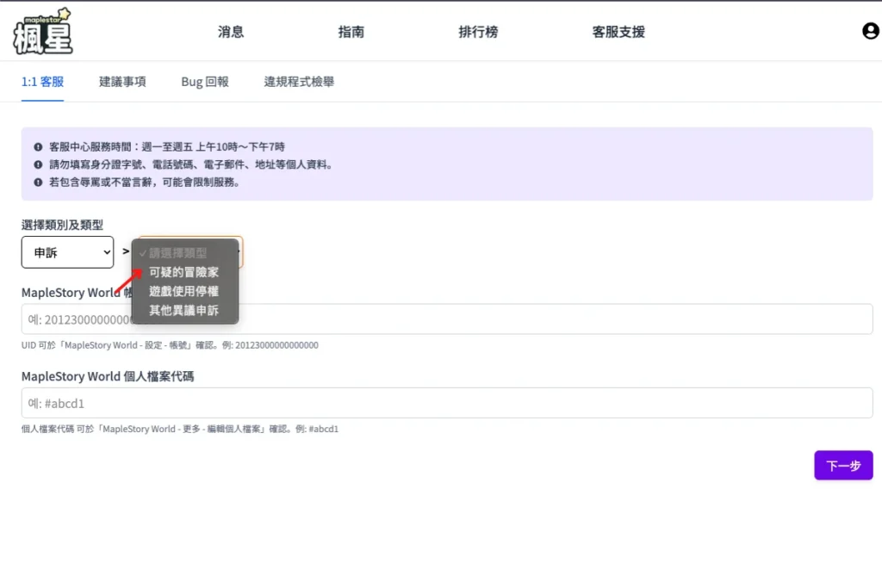Viewport: 882px width, 588px height.
Task: Open 客服支援 in the top navigation
Action: pyautogui.click(x=618, y=32)
